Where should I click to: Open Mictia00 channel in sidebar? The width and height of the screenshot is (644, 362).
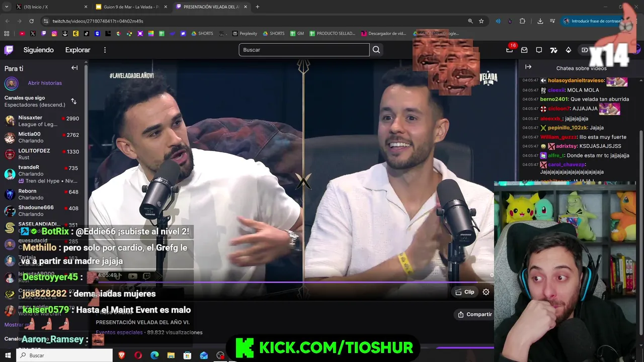click(42, 137)
